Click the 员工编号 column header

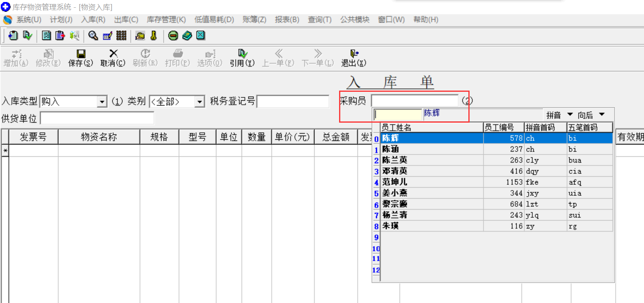[x=504, y=128]
